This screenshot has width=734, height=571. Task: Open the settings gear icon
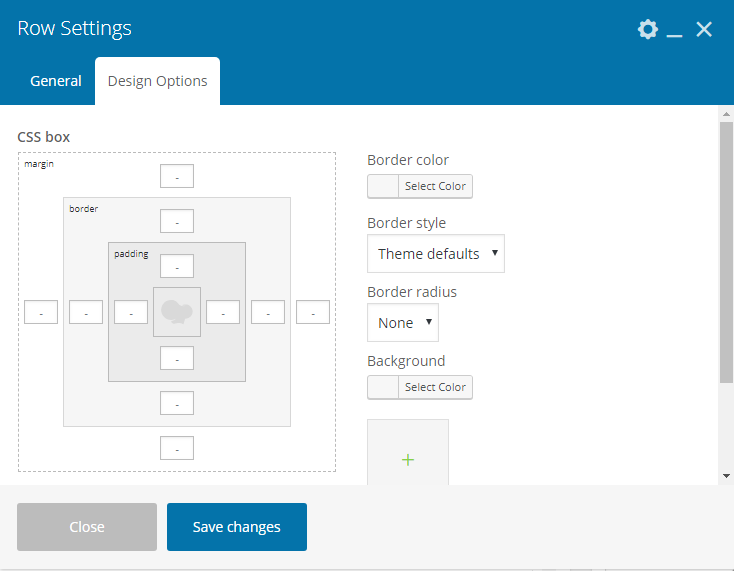tap(648, 29)
